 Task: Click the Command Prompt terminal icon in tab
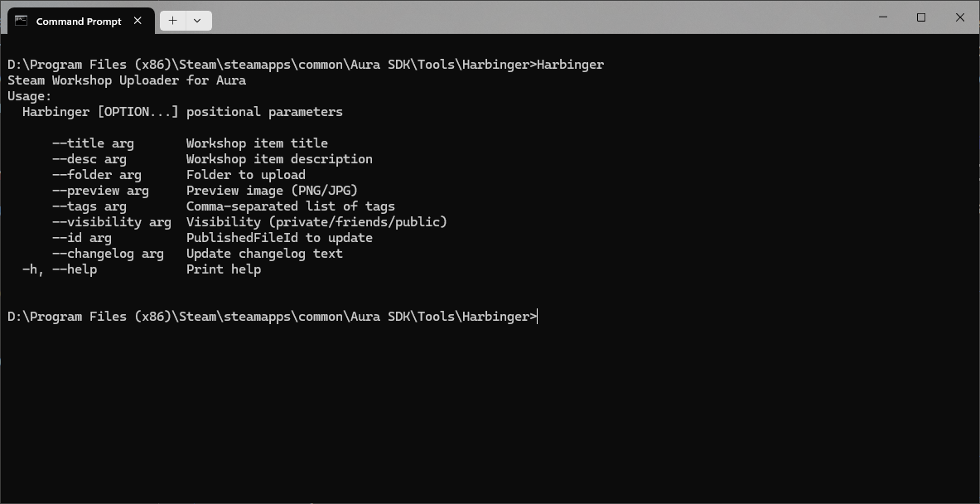click(x=22, y=21)
